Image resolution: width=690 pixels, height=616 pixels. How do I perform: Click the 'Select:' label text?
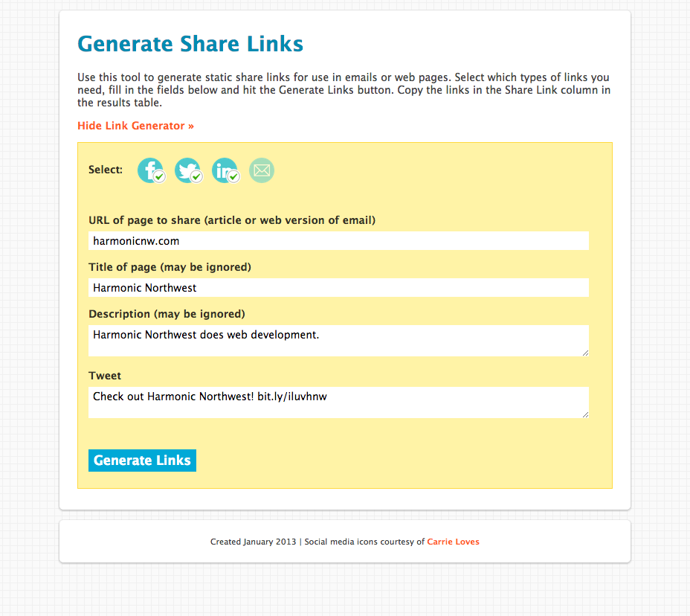pos(106,170)
